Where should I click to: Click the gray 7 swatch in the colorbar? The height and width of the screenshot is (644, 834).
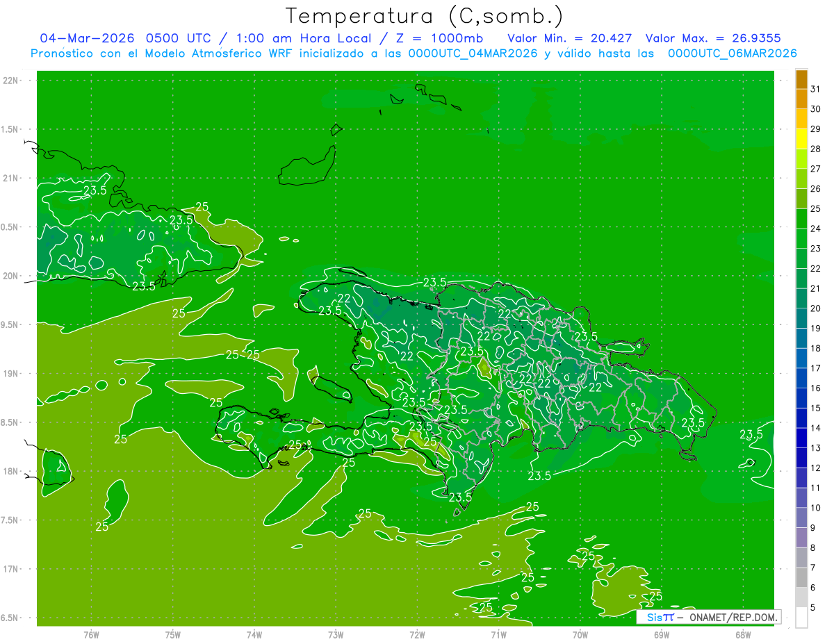click(x=801, y=558)
